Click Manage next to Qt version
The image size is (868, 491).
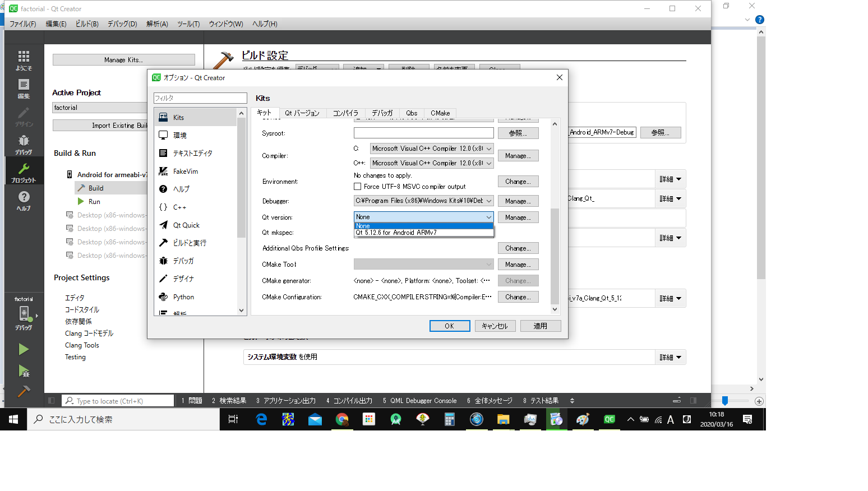pyautogui.click(x=518, y=217)
